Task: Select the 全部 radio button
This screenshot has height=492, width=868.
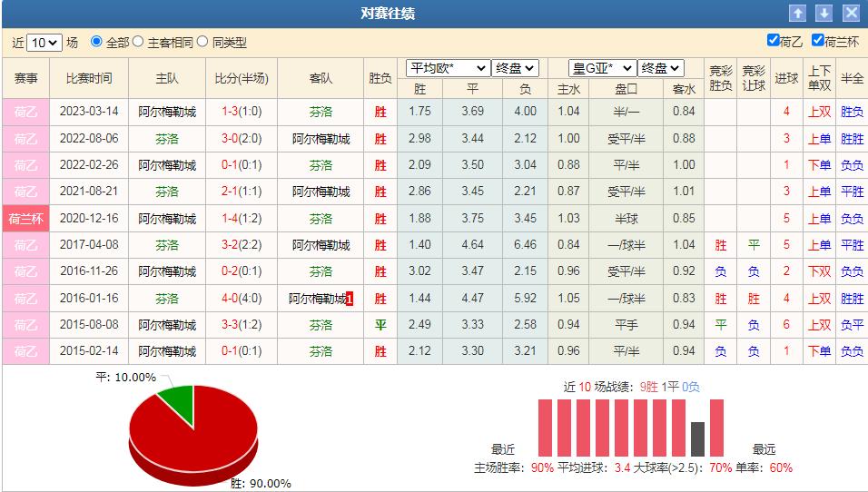Action: point(96,42)
